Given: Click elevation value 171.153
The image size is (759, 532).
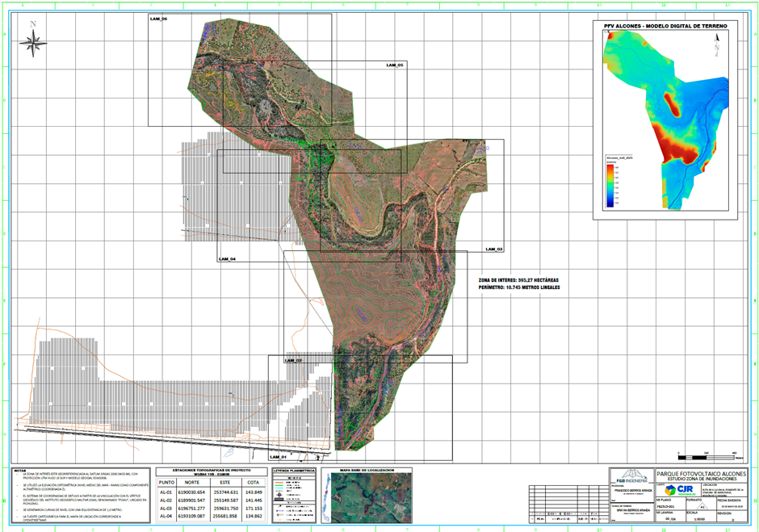Looking at the screenshot, I should click(x=254, y=509).
